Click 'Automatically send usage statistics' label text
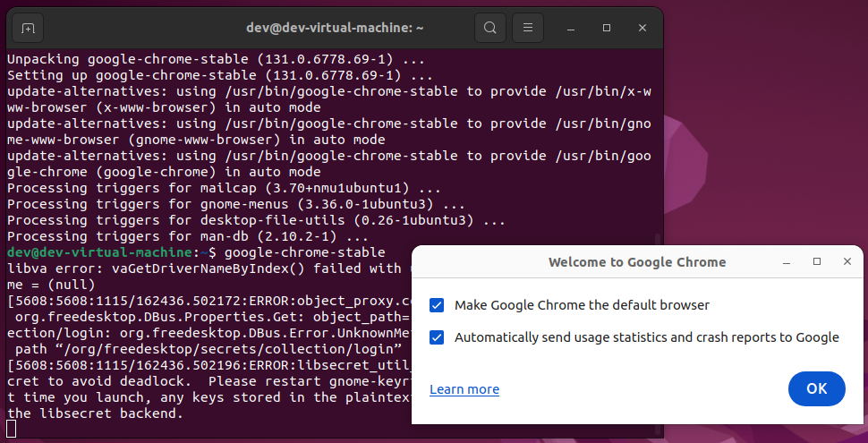This screenshot has height=443, width=868. (647, 337)
